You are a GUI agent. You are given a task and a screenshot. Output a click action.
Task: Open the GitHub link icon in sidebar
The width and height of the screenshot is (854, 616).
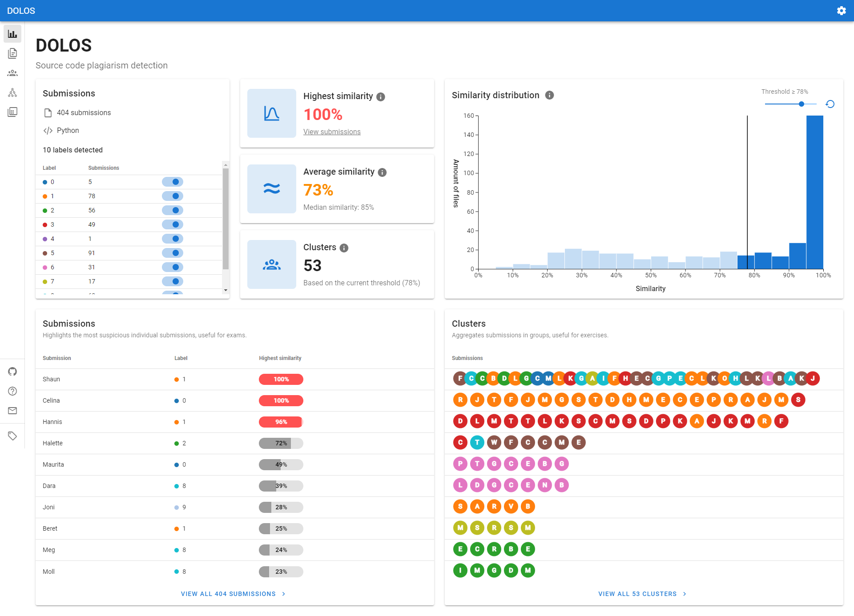coord(12,372)
